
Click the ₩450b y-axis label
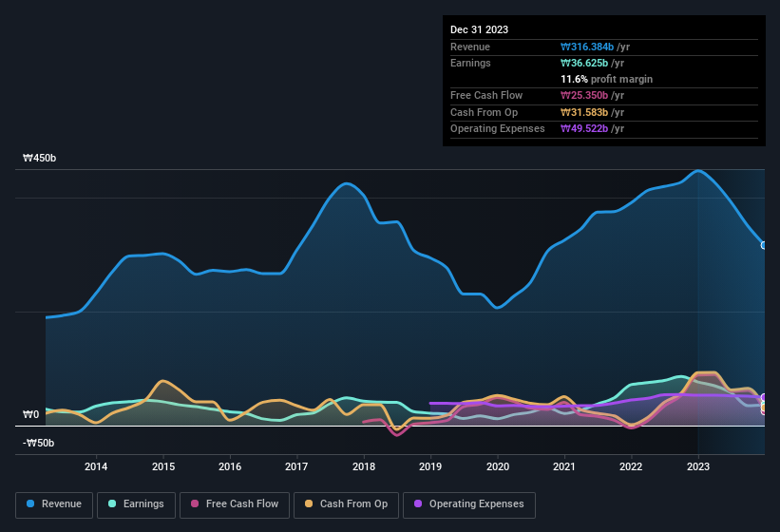pos(39,159)
